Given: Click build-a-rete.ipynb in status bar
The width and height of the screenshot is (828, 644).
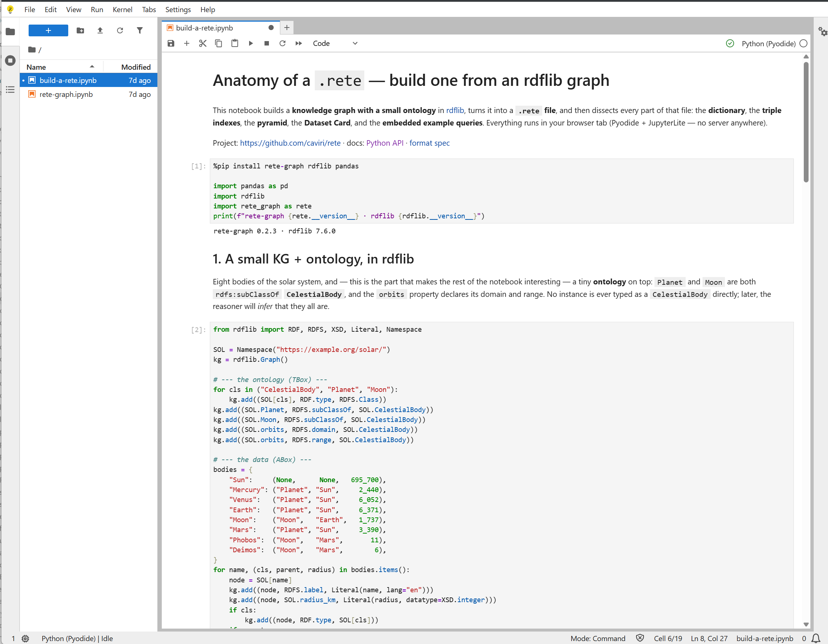Looking at the screenshot, I should [764, 638].
